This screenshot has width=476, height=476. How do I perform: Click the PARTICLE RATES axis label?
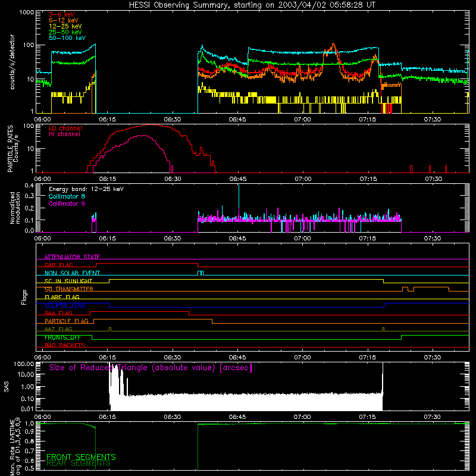tap(10, 149)
